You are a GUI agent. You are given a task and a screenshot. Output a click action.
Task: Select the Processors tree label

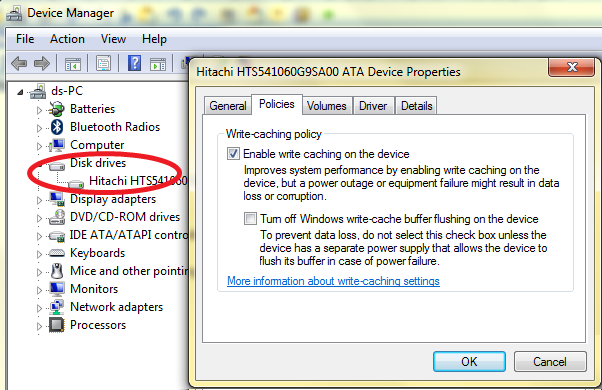tap(98, 325)
